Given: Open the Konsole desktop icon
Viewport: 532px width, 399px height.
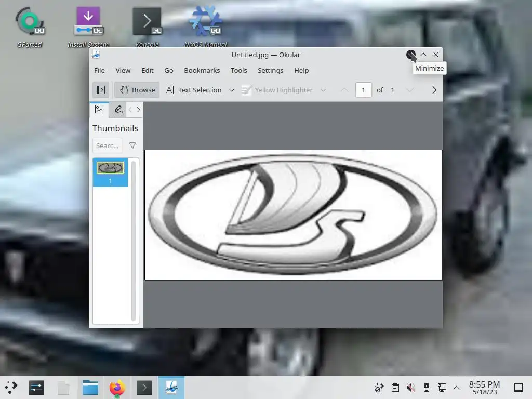Looking at the screenshot, I should [147, 27].
